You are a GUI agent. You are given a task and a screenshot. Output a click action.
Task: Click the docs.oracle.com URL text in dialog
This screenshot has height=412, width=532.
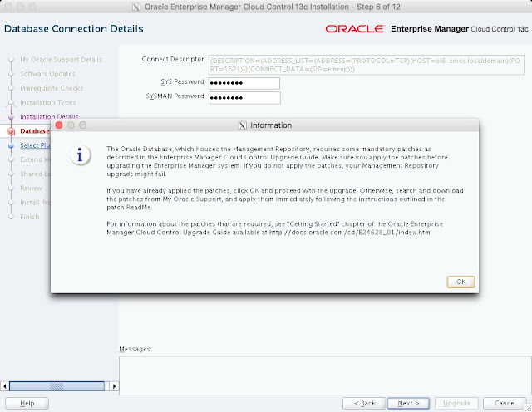click(349, 233)
